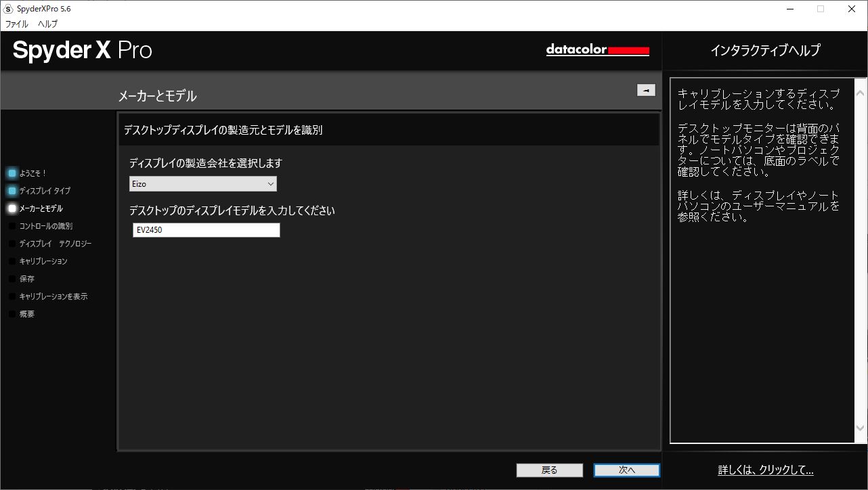Click the help panel scrollbar down arrow
The height and width of the screenshot is (490, 868).
coord(861,428)
